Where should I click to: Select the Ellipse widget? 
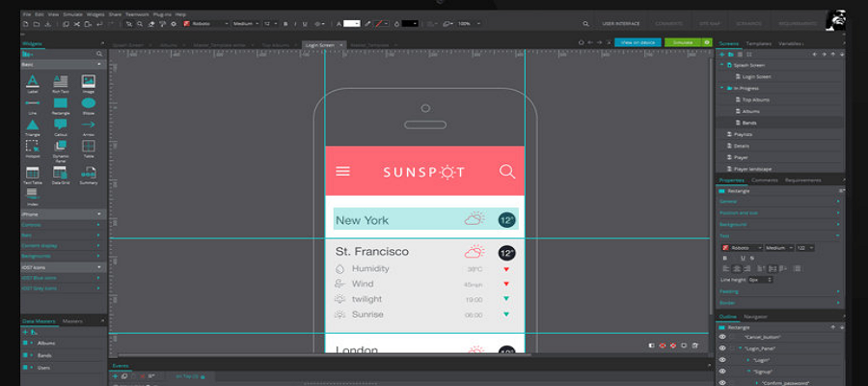pyautogui.click(x=88, y=106)
